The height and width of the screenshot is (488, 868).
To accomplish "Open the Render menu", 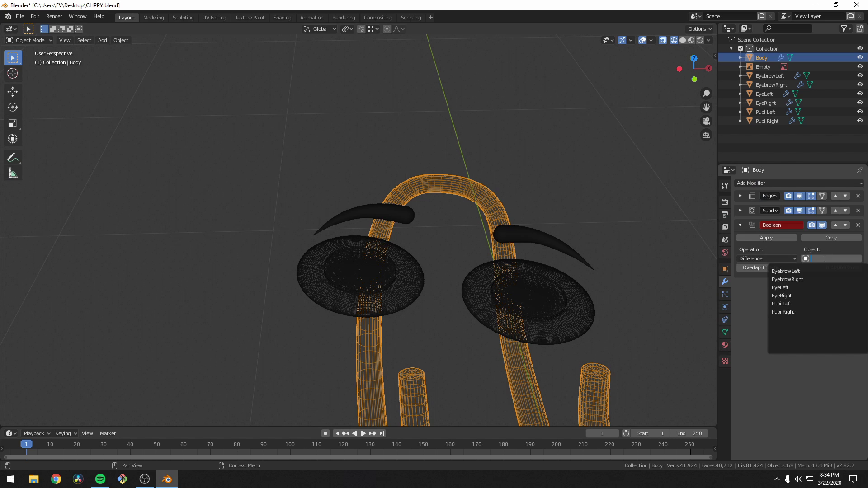I will [54, 16].
